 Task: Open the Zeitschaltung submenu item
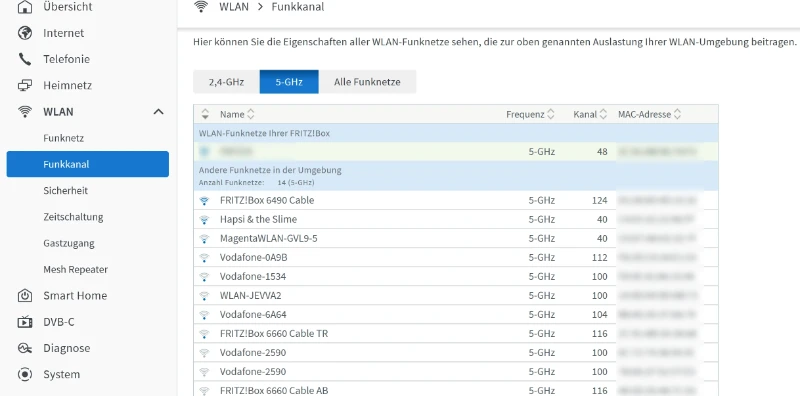[x=73, y=217]
